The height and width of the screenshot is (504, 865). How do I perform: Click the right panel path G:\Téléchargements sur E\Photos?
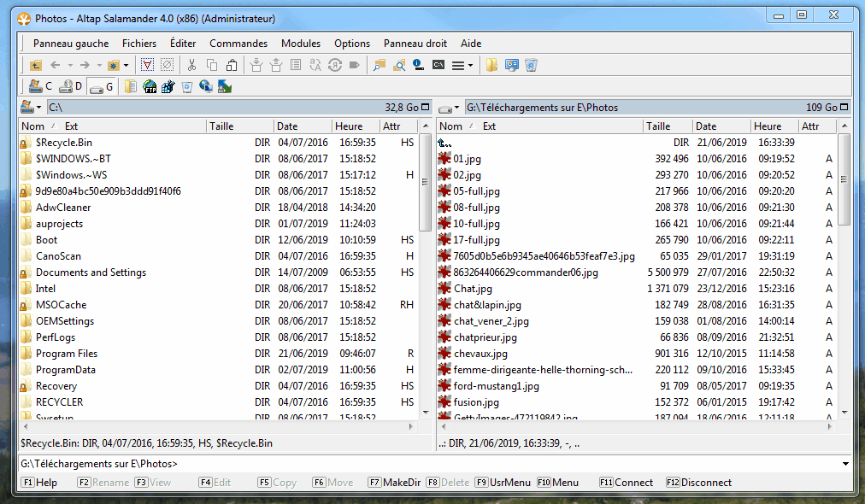(542, 108)
